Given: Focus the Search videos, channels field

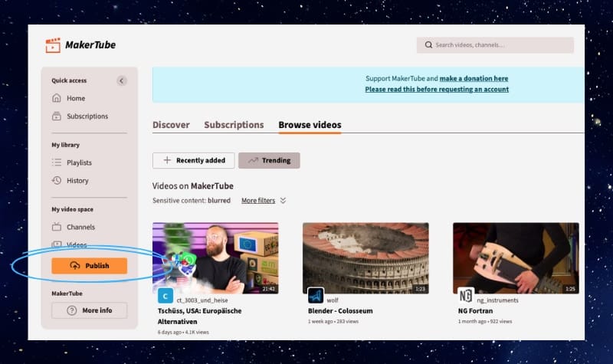Looking at the screenshot, I should pyautogui.click(x=495, y=45).
